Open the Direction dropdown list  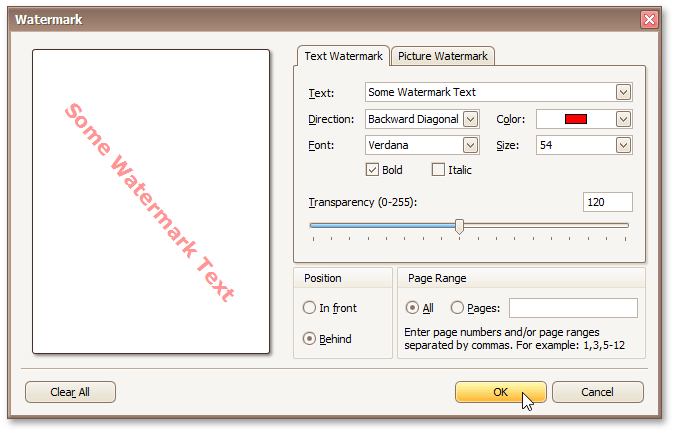[x=471, y=119]
